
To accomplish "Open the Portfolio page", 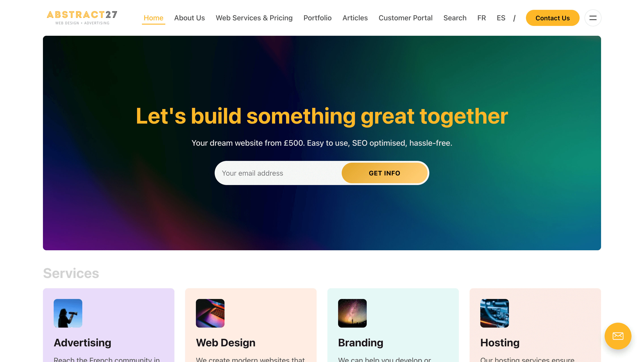I will pos(317,18).
